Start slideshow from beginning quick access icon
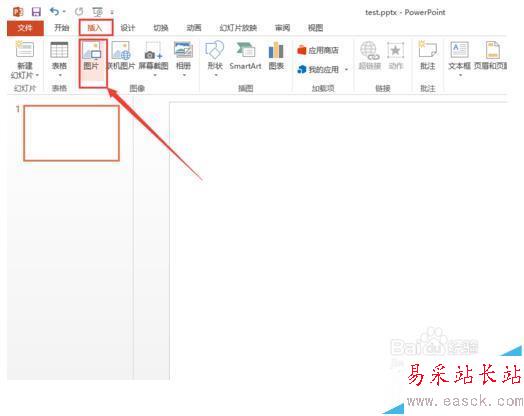The image size is (524, 416). pyautogui.click(x=98, y=12)
